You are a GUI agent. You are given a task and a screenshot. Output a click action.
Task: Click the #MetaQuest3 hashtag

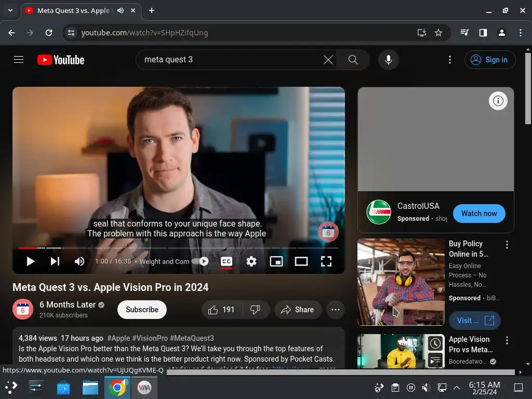tap(192, 338)
